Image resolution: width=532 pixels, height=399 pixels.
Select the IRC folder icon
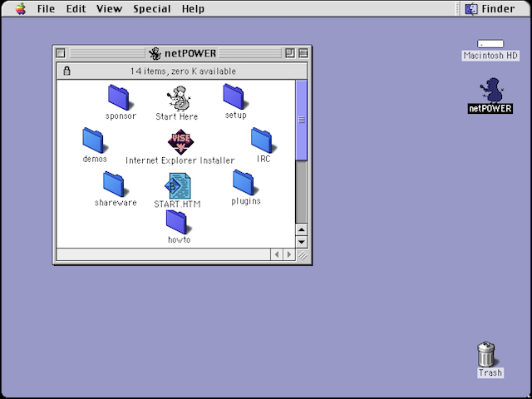click(x=263, y=140)
